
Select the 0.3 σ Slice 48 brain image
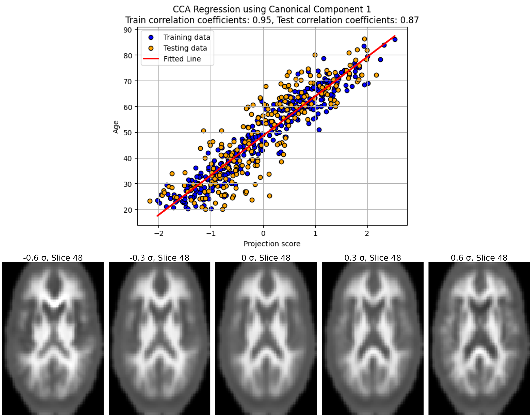(373, 339)
